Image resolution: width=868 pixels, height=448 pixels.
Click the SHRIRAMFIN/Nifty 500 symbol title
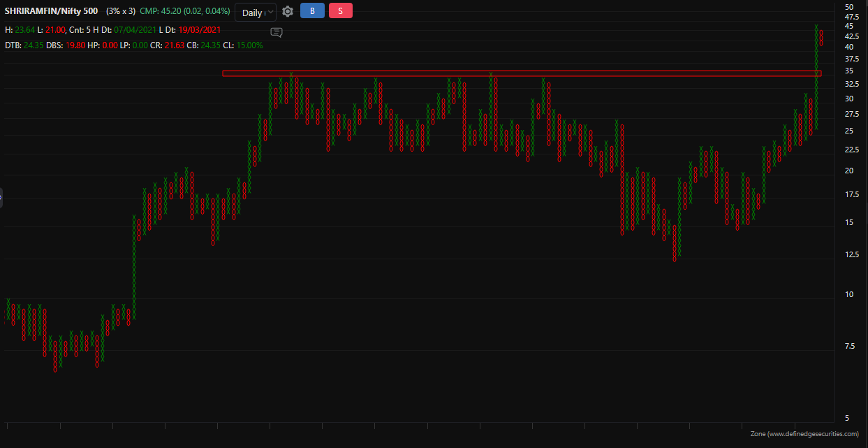51,11
